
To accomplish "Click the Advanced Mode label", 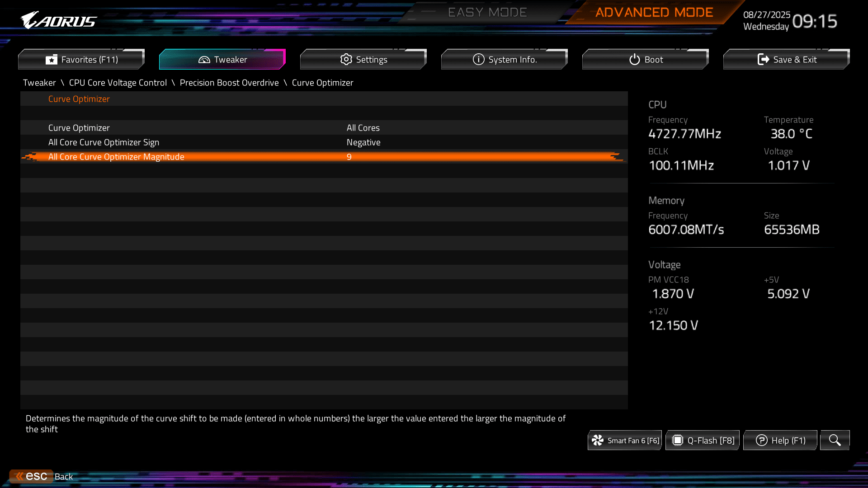I will click(654, 12).
